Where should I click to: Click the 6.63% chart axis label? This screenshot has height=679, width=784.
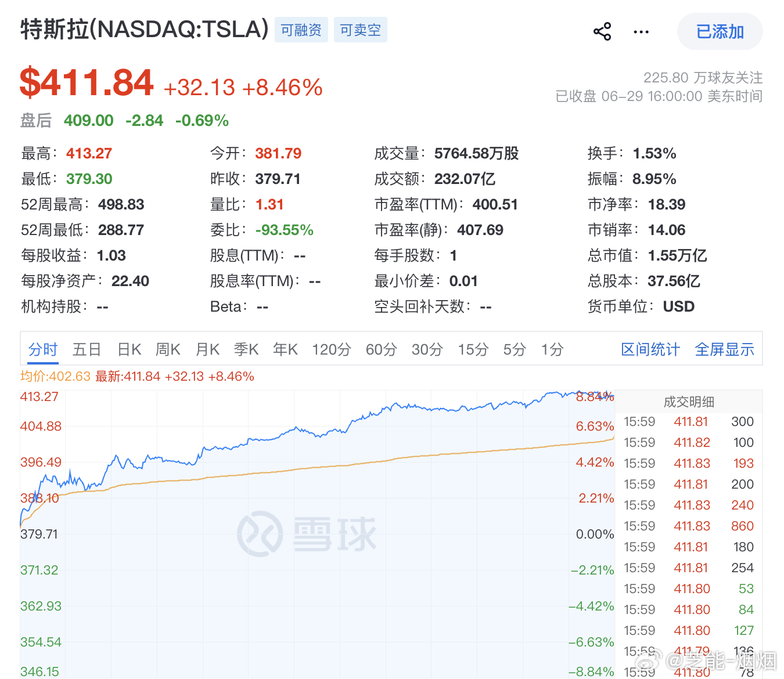(595, 427)
